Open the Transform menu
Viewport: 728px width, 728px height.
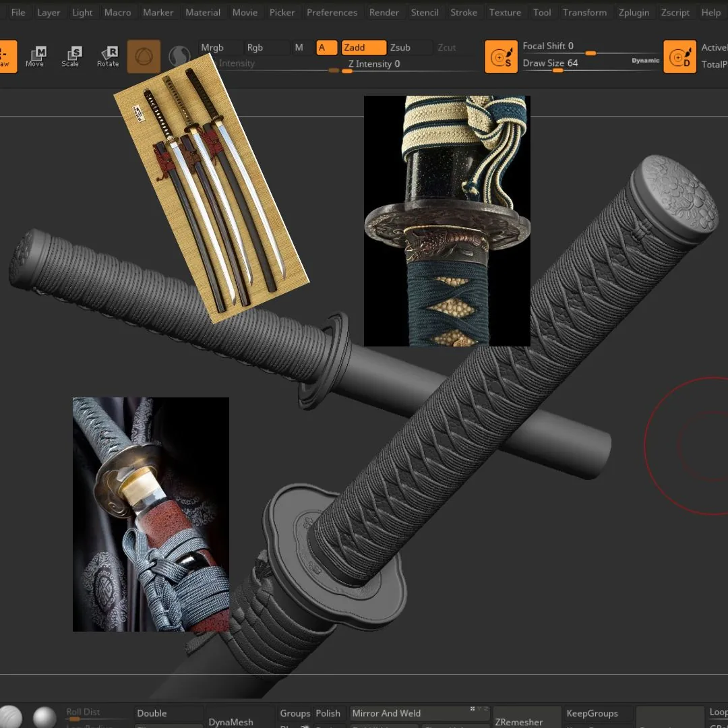(584, 13)
